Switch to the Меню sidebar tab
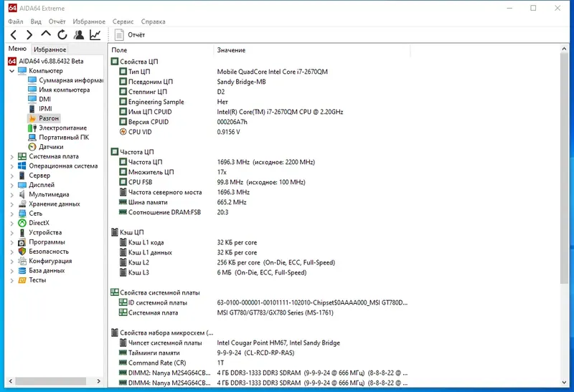Viewport: 574px width, 392px height. pos(17,49)
